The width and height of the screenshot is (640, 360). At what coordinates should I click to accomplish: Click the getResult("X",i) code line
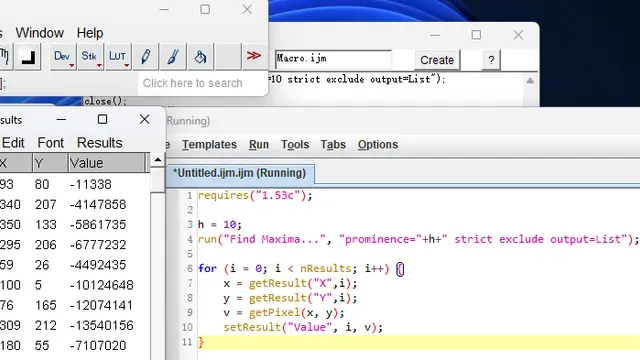pyautogui.click(x=290, y=283)
